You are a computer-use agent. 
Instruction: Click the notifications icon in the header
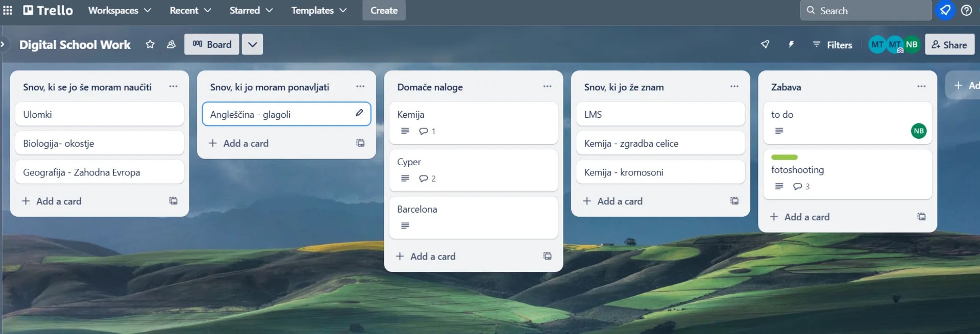945,10
